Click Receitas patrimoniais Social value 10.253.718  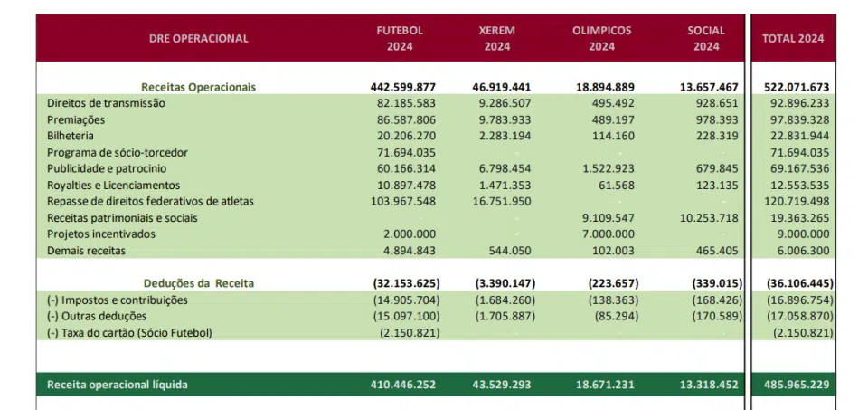tap(709, 218)
